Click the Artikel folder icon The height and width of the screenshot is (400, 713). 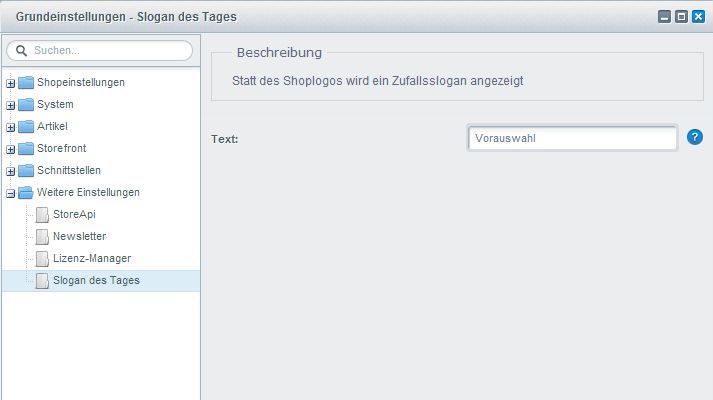pyautogui.click(x=26, y=126)
